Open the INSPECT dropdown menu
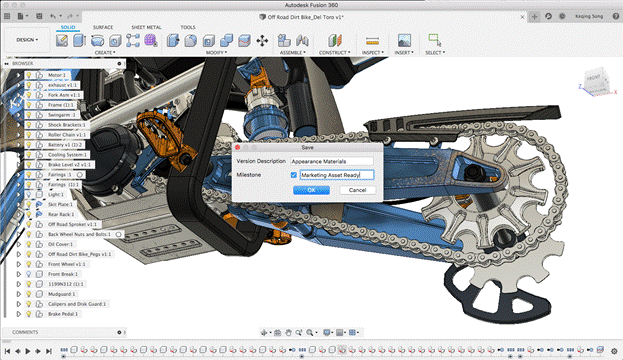This screenshot has height=360, width=623. pyautogui.click(x=373, y=52)
